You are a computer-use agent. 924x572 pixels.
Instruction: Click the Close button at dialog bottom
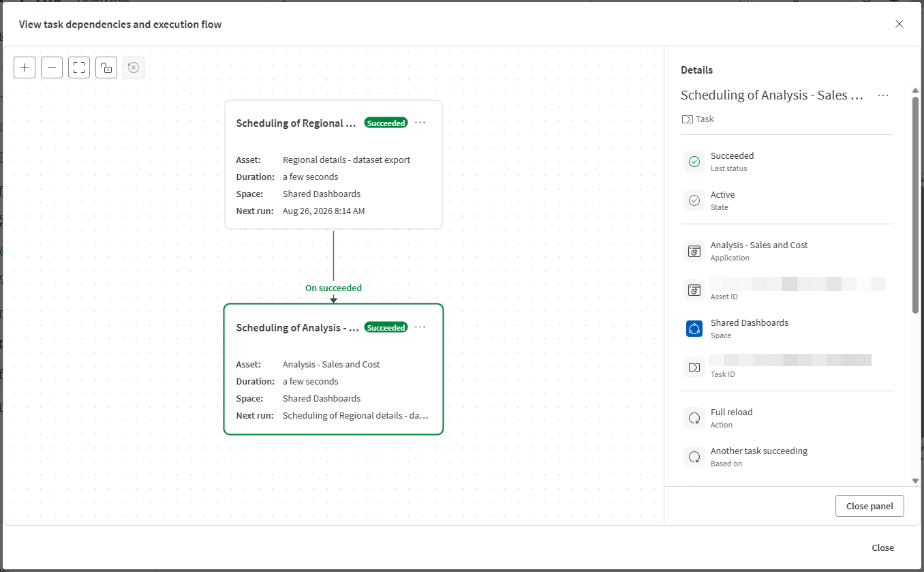(882, 547)
